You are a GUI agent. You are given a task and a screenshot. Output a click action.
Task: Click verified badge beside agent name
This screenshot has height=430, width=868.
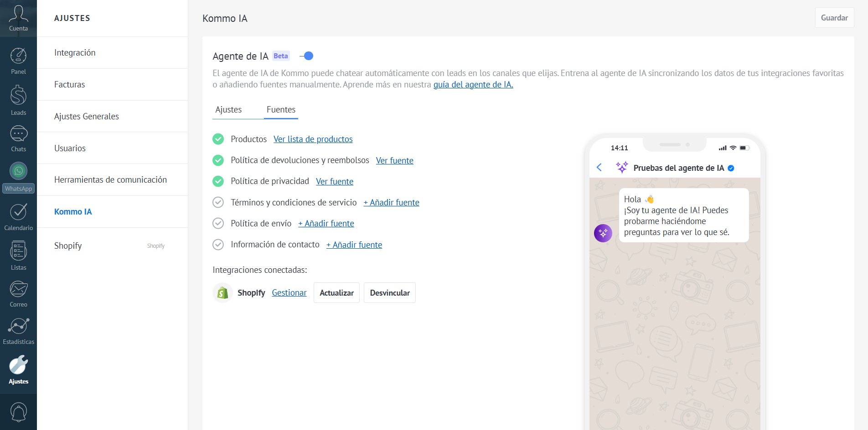731,168
